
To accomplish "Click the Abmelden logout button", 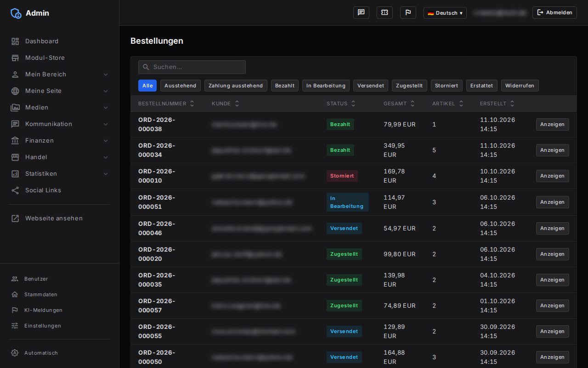I will coord(554,12).
